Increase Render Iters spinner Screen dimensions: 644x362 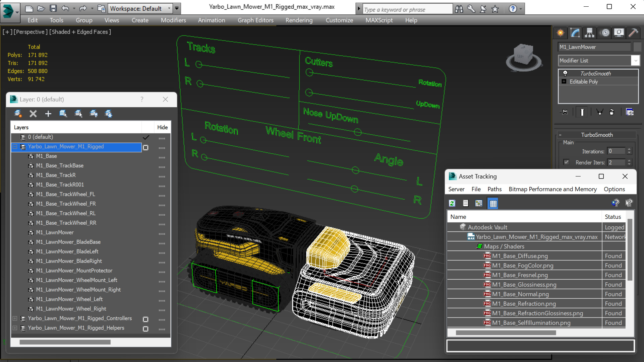[x=629, y=160]
